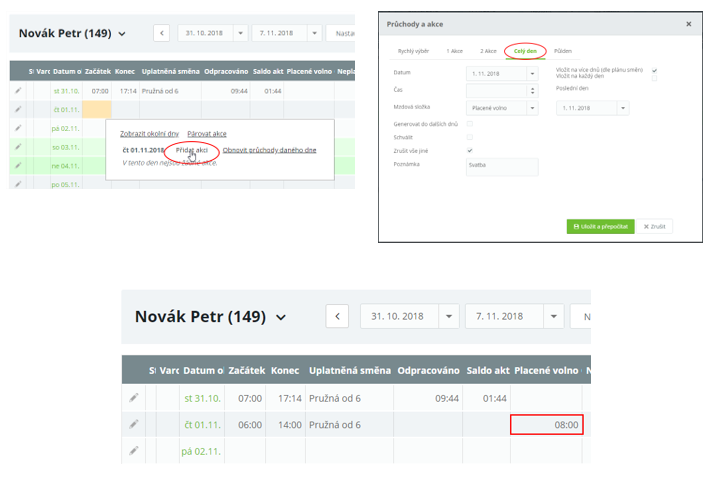Select the Rychlý výběr tab

[x=414, y=50]
